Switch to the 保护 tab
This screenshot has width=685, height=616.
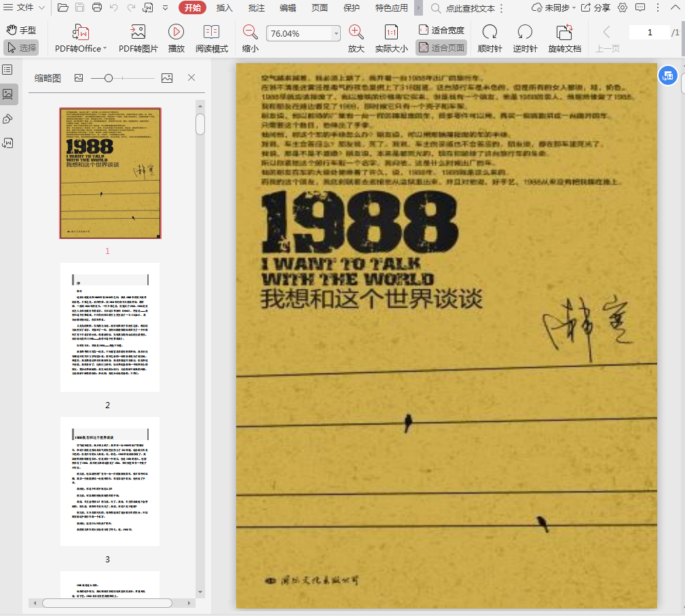coord(351,8)
